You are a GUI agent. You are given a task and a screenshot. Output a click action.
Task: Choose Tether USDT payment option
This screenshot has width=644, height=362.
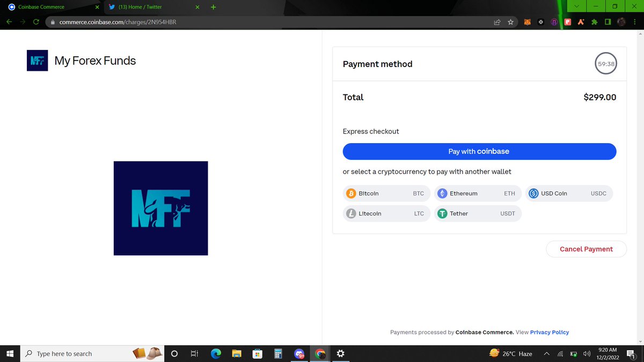click(x=478, y=213)
